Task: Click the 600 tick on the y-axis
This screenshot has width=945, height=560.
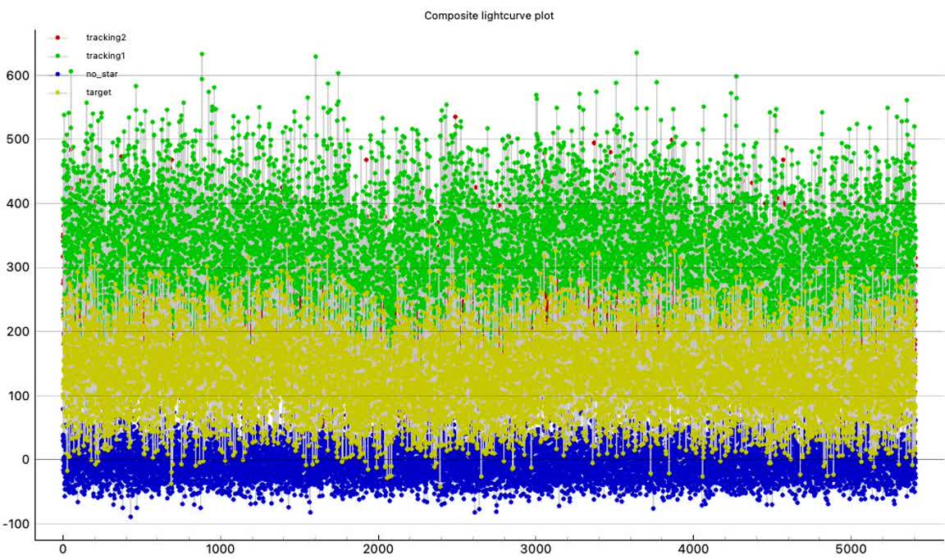Action: pos(16,75)
